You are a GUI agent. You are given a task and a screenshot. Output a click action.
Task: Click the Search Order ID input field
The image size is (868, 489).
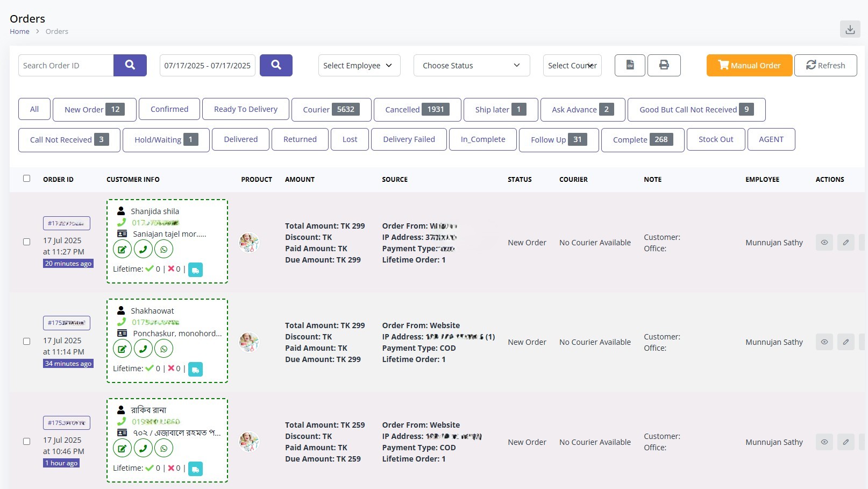point(66,65)
